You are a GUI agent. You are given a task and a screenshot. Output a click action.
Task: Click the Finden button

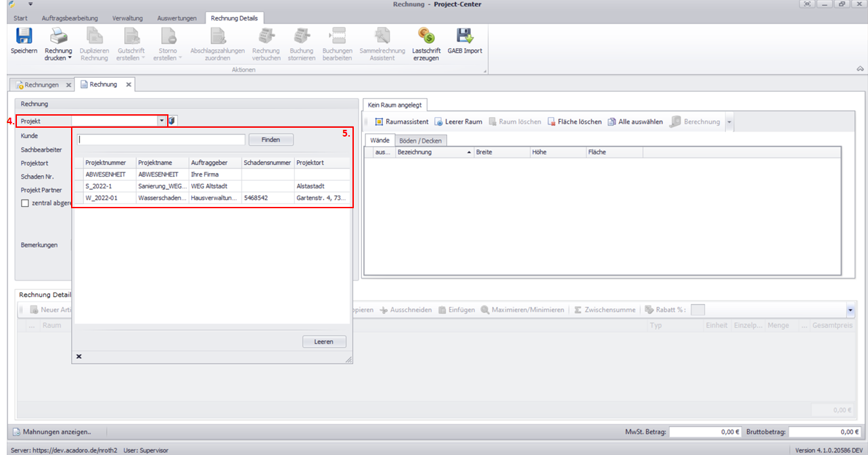click(x=271, y=139)
